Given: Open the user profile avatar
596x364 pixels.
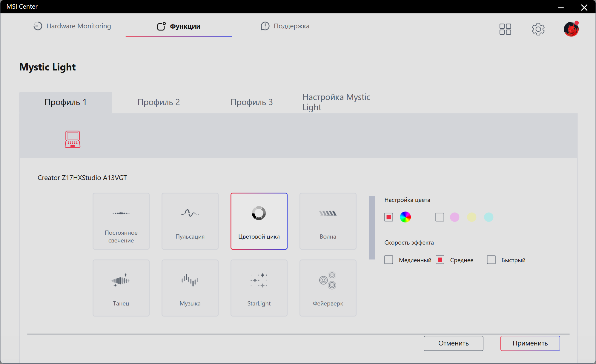Looking at the screenshot, I should pyautogui.click(x=571, y=29).
